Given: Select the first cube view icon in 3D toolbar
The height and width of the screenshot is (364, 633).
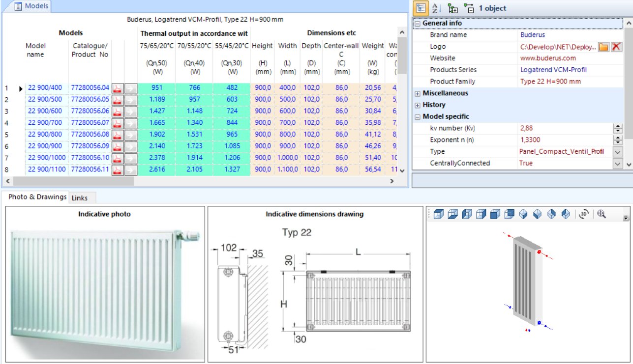Looking at the screenshot, I should pos(439,213).
